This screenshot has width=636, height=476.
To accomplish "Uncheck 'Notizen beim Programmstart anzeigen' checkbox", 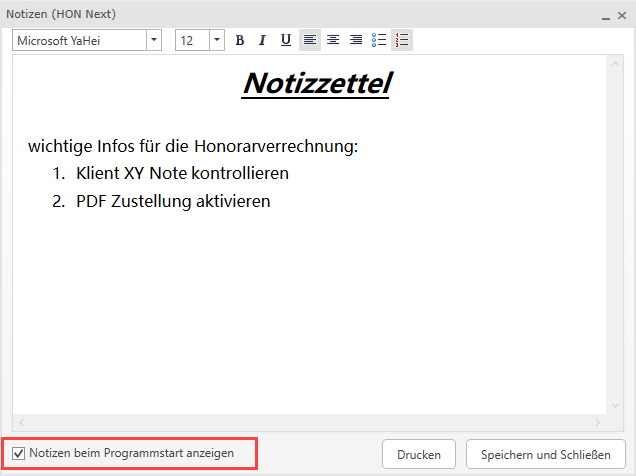I will [x=20, y=453].
